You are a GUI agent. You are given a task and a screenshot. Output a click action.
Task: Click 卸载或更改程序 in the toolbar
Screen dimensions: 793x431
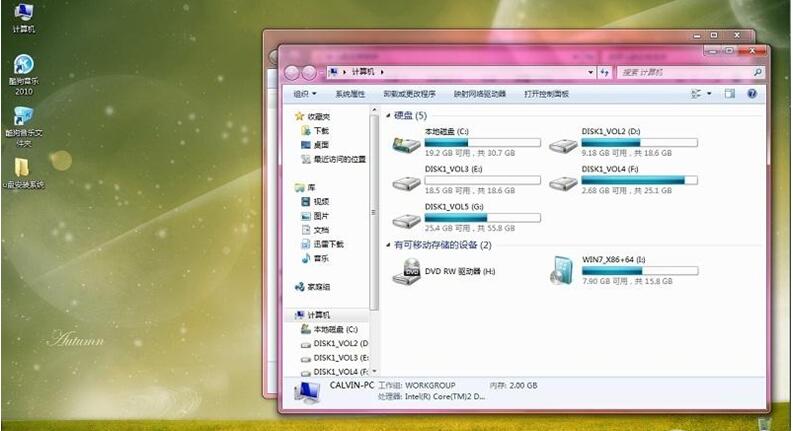tap(410, 94)
